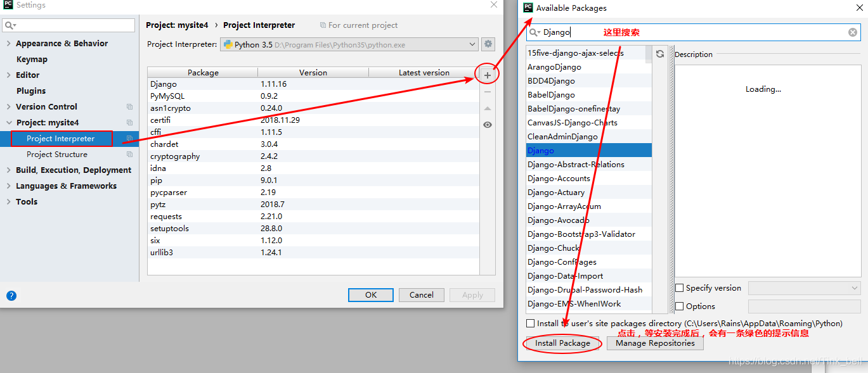868x373 pixels.
Task: Click the Cancel button
Action: (x=422, y=295)
